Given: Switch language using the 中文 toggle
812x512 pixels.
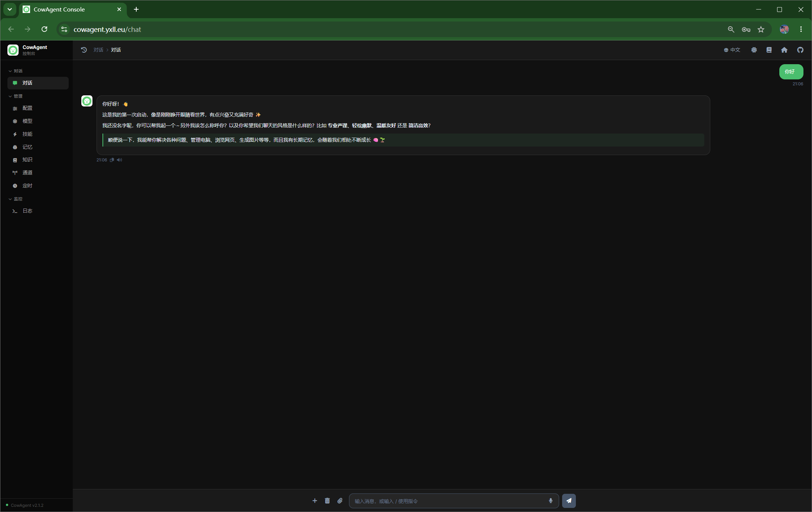Looking at the screenshot, I should pos(732,50).
